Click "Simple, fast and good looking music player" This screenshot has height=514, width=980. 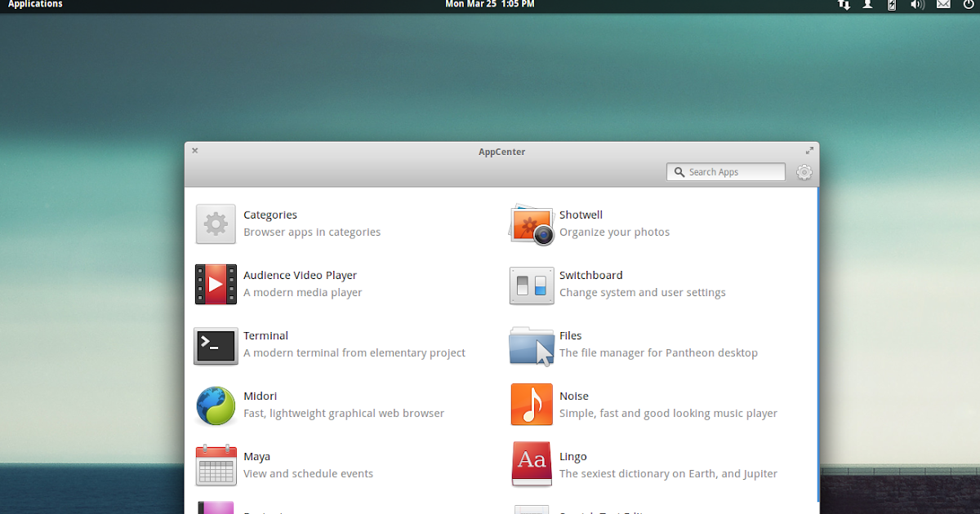668,414
